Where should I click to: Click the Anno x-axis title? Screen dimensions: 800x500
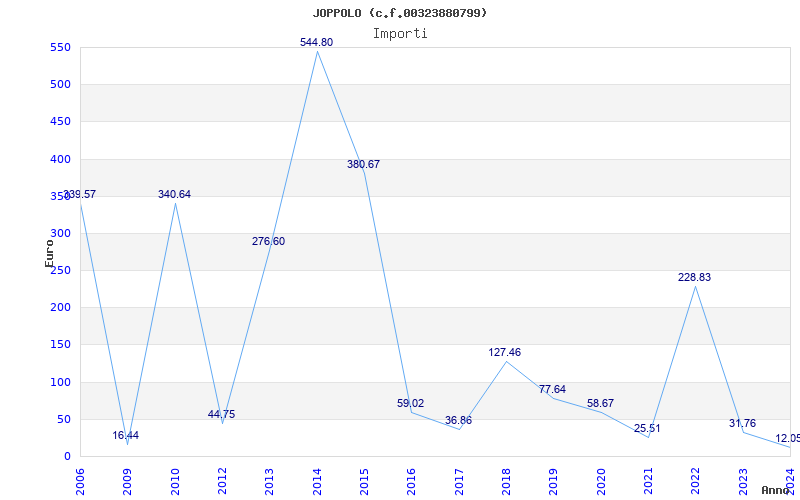pyautogui.click(x=775, y=490)
